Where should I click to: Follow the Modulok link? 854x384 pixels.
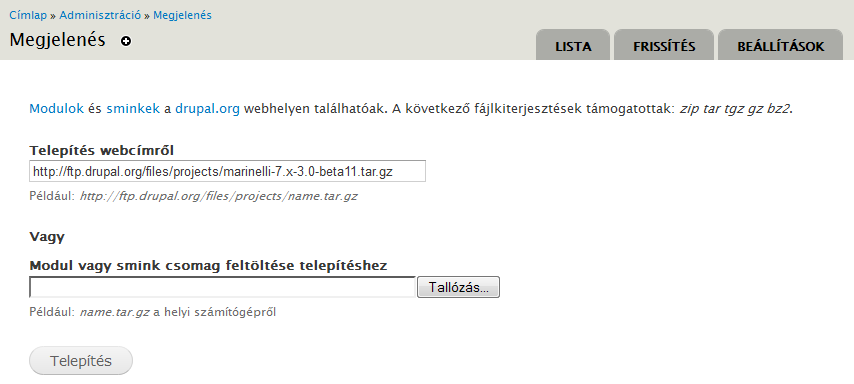57,108
